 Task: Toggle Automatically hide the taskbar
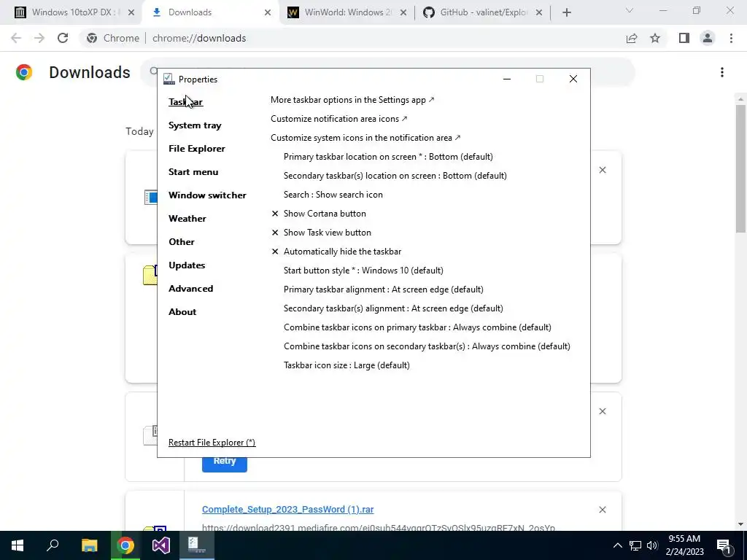(x=336, y=252)
